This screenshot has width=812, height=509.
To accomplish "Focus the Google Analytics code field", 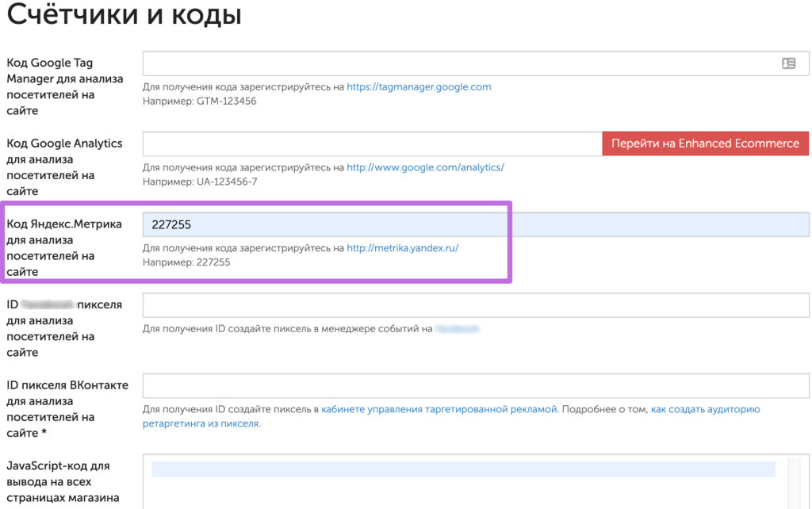I will (x=371, y=144).
